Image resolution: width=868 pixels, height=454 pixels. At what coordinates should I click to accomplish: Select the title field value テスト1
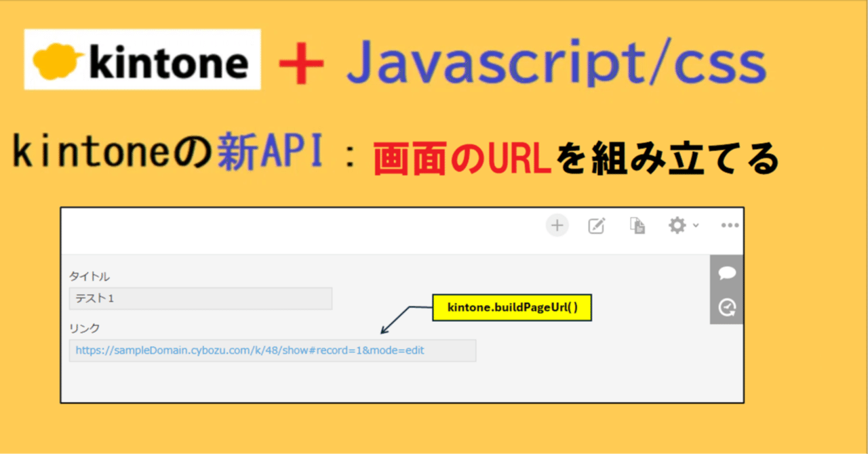coord(201,298)
